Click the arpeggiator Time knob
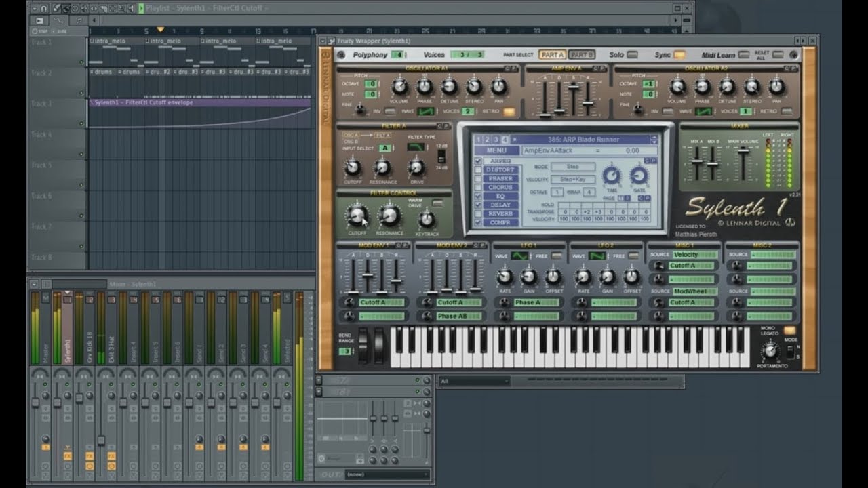 (612, 176)
